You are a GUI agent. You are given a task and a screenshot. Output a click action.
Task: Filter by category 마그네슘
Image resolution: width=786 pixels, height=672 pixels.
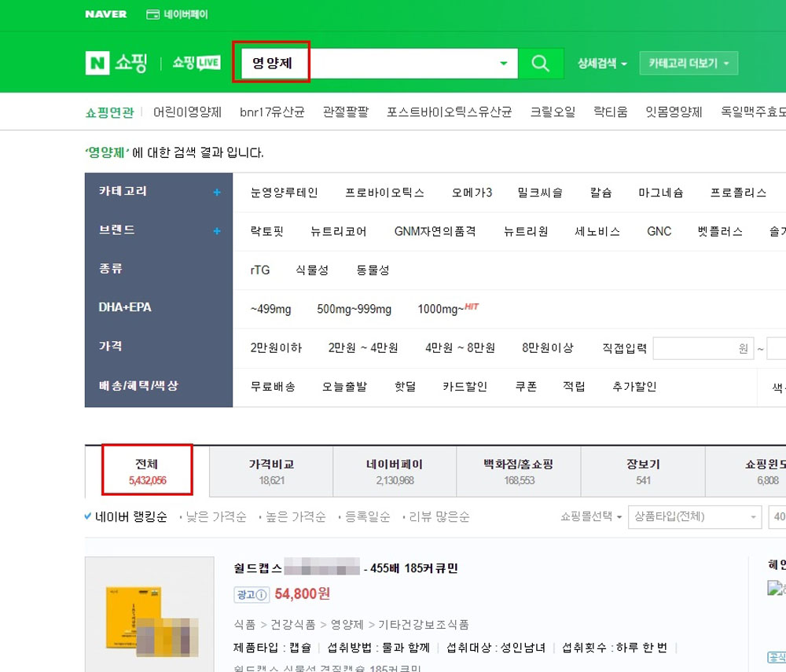pyautogui.click(x=661, y=193)
